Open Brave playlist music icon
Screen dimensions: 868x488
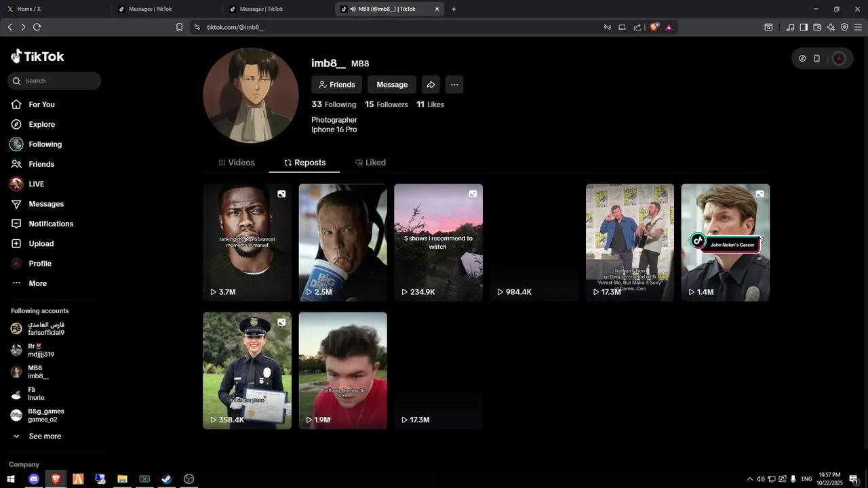tap(790, 27)
